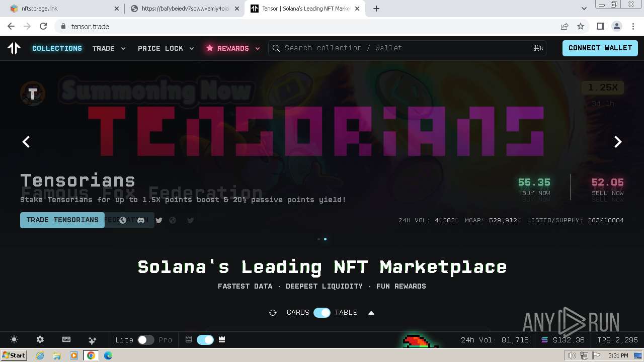This screenshot has width=644, height=362.
Task: Open the Tensorians Twitter bird icon
Action: 159,220
